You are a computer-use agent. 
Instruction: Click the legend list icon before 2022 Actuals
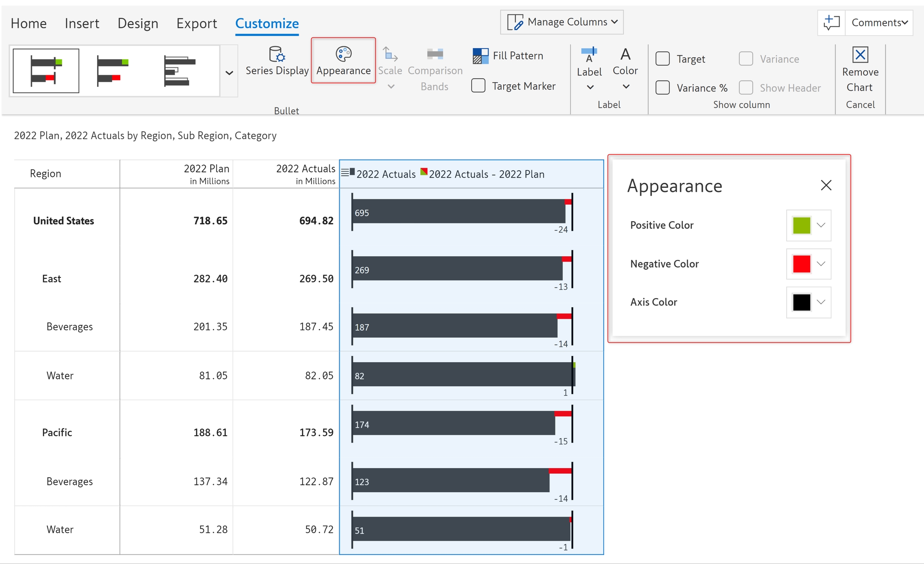click(345, 173)
